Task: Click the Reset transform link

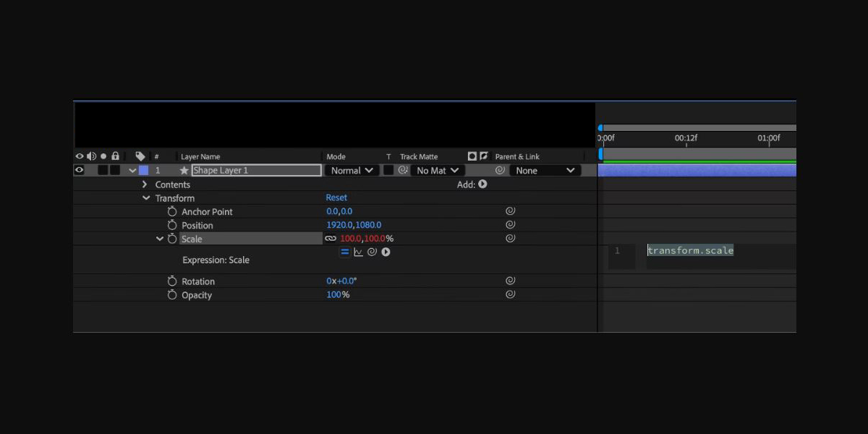Action: [336, 197]
